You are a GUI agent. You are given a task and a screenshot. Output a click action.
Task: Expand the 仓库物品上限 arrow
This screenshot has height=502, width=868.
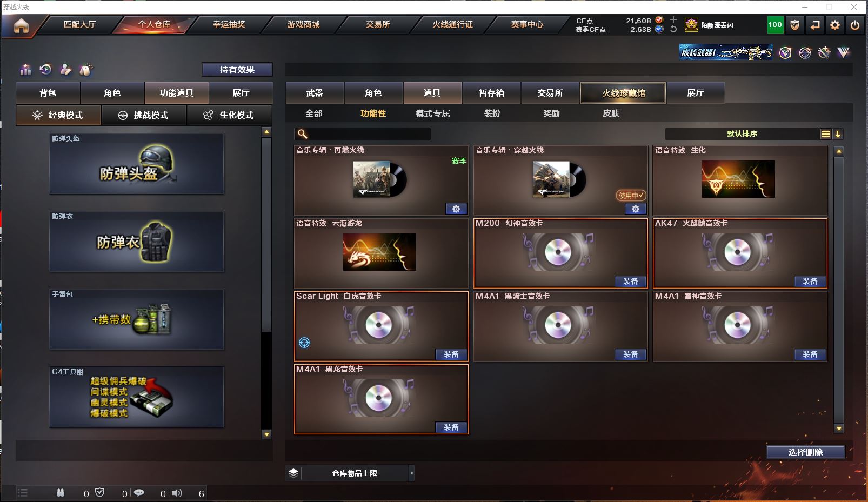tap(412, 473)
